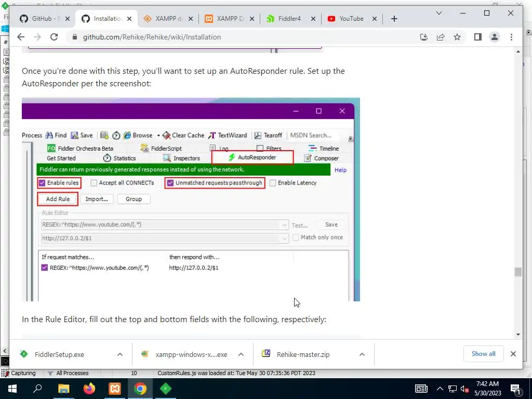Bookmark this page with the star icon
This screenshot has height=399, width=532.
coord(457,37)
